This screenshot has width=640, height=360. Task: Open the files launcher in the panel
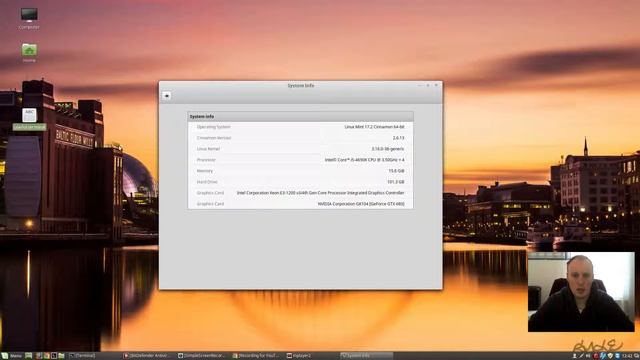(61, 356)
